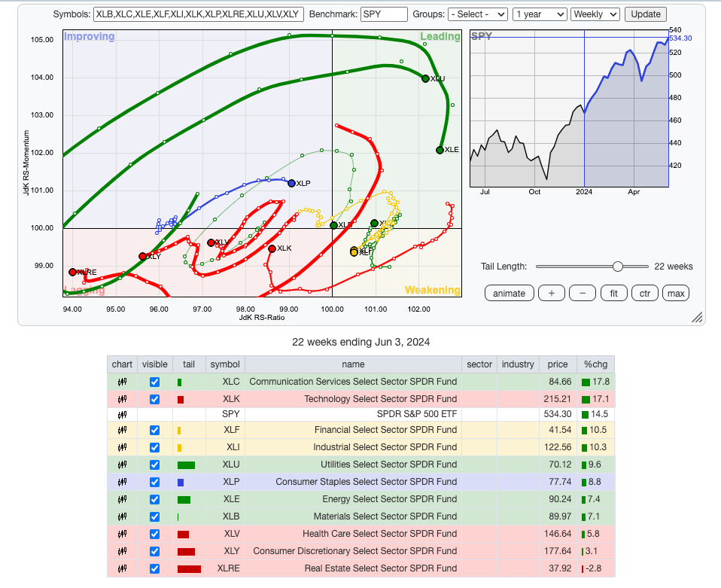Uncheck visibility for XLY
Image resolution: width=721 pixels, height=588 pixels.
click(154, 551)
